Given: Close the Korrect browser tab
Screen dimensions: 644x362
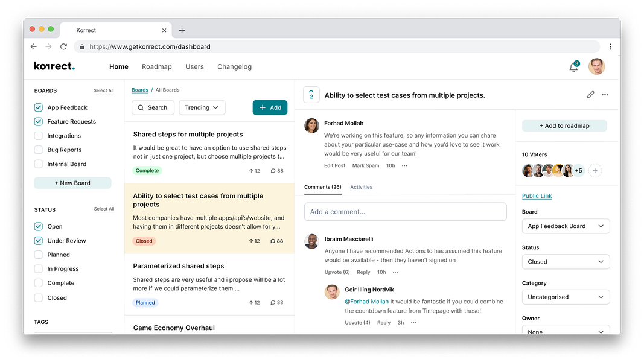Looking at the screenshot, I should tap(164, 30).
